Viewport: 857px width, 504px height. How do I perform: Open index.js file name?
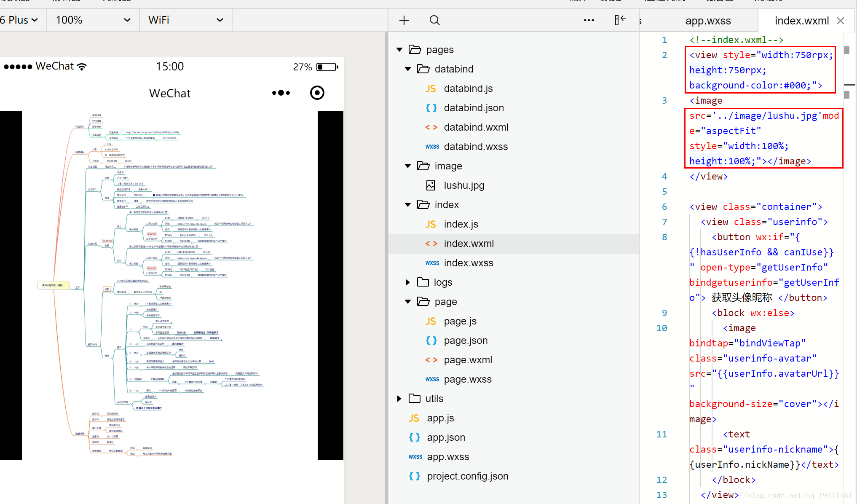[x=461, y=224]
